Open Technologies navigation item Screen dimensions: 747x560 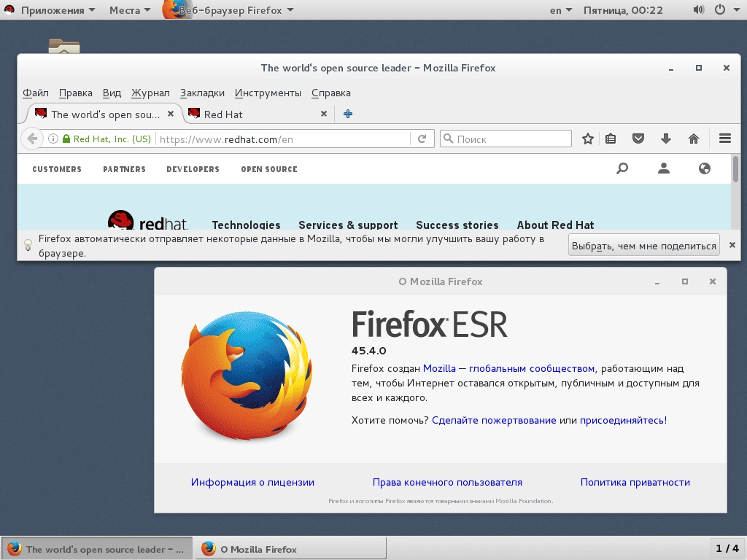247,225
